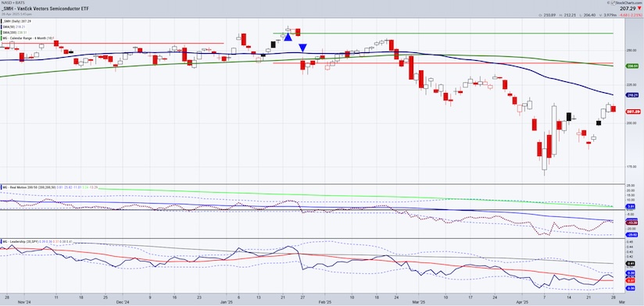The height and width of the screenshot is (306, 644).
Task: Click the StockCharts.com logo
Action: [x=625, y=2]
